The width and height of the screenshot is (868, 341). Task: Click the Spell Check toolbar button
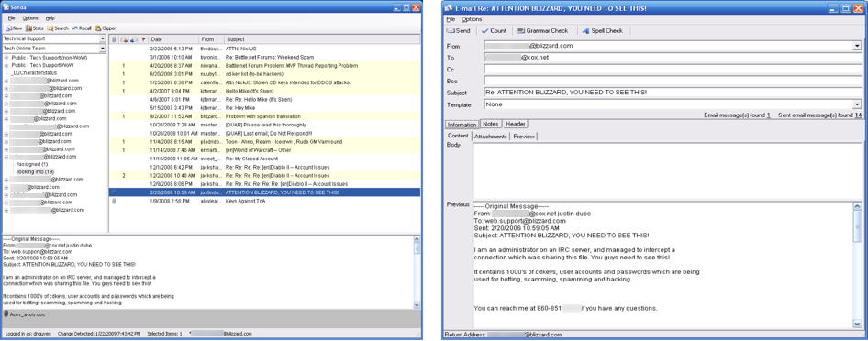602,31
